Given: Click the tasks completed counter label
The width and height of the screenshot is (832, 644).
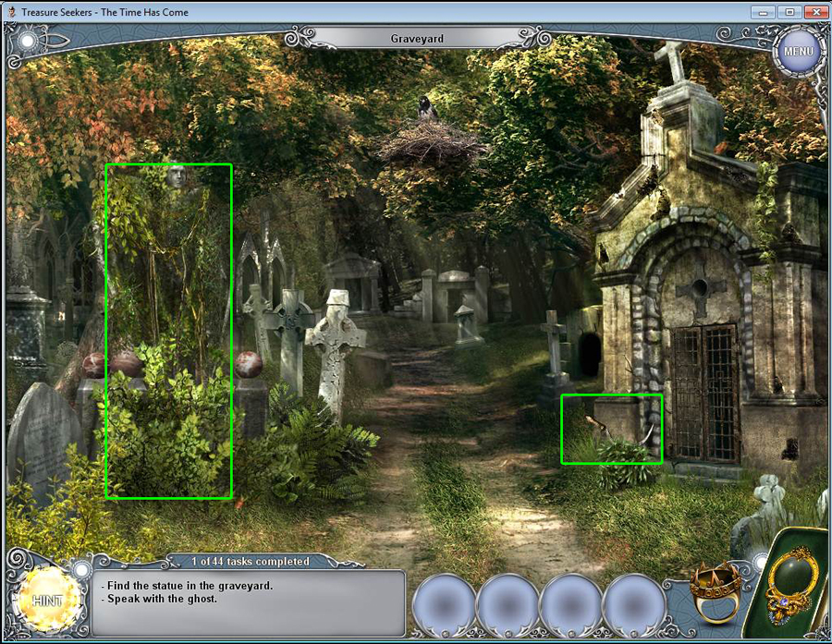Looking at the screenshot, I should (250, 561).
